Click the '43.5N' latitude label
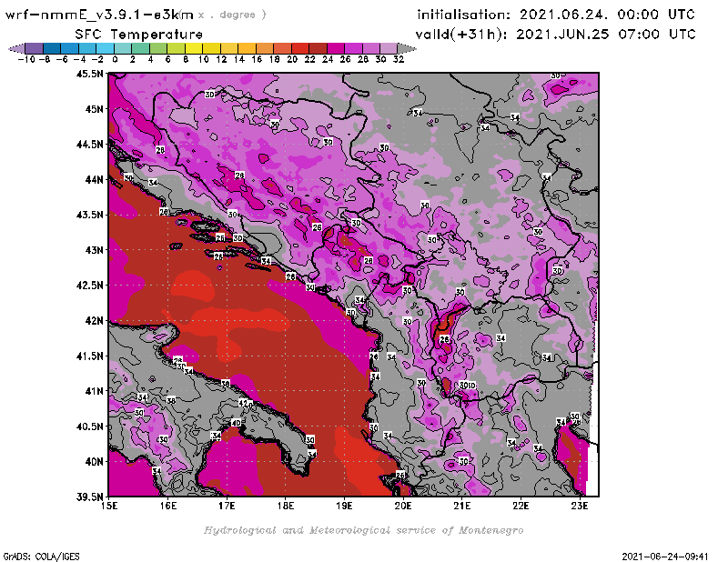The image size is (728, 562). click(x=89, y=215)
